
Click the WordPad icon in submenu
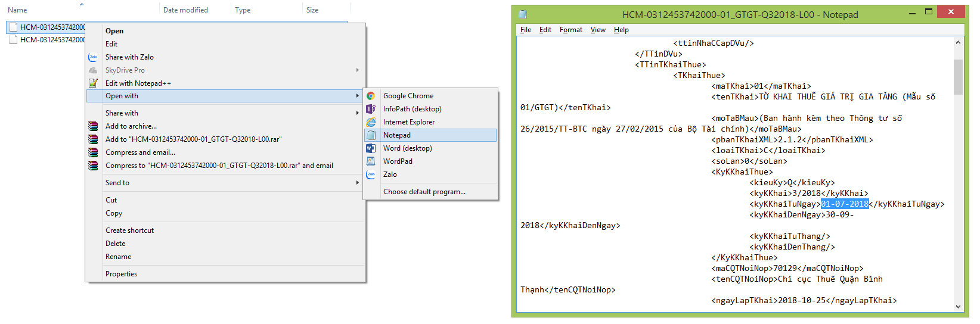click(371, 161)
